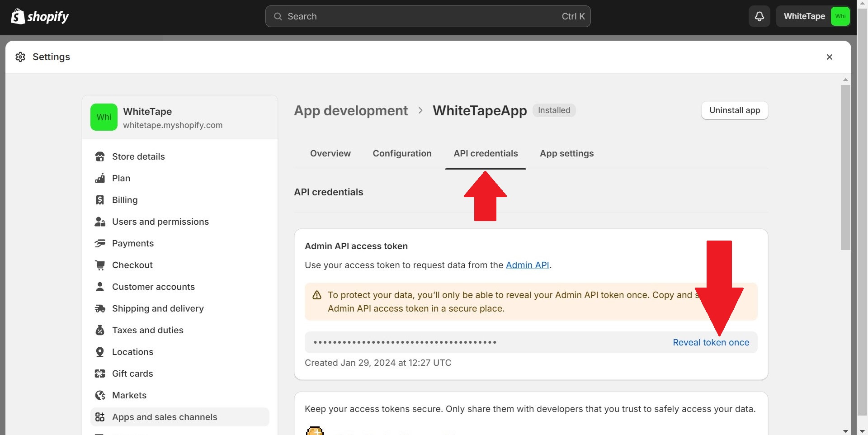868x435 pixels.
Task: Open Billing settings
Action: click(x=180, y=200)
